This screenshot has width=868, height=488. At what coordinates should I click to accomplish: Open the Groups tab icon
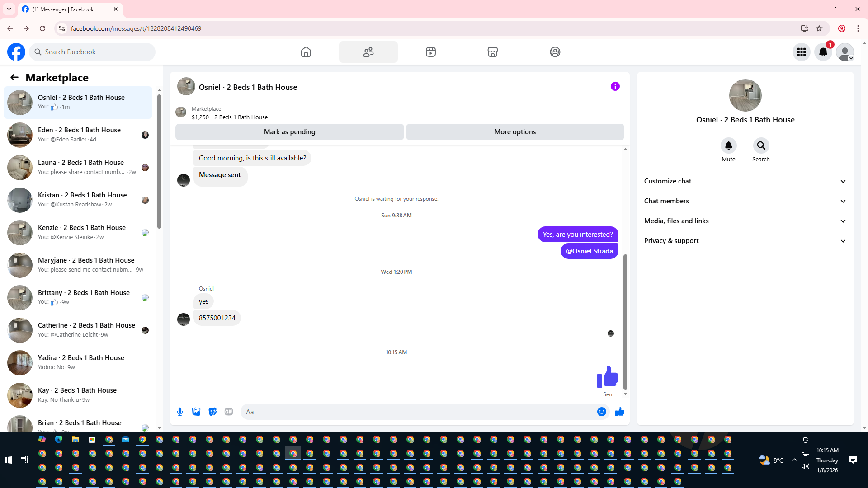[x=555, y=52]
